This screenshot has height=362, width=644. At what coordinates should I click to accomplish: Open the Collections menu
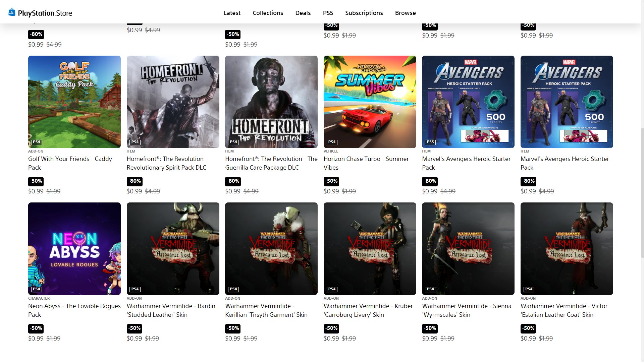pos(268,13)
